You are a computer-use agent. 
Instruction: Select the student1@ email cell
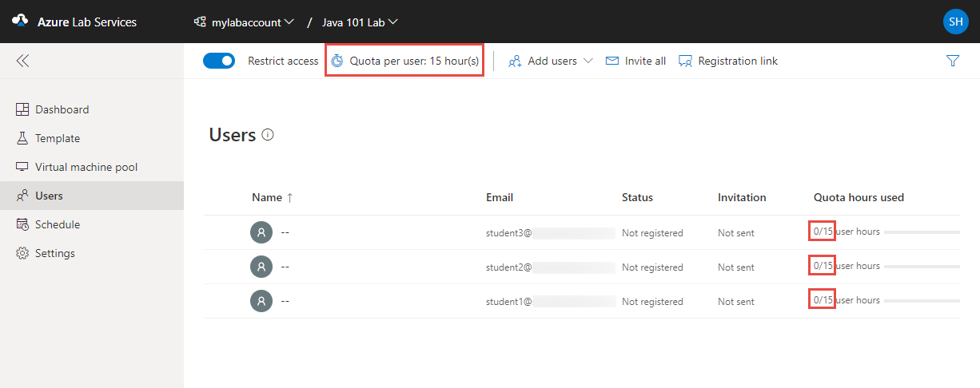pos(551,302)
